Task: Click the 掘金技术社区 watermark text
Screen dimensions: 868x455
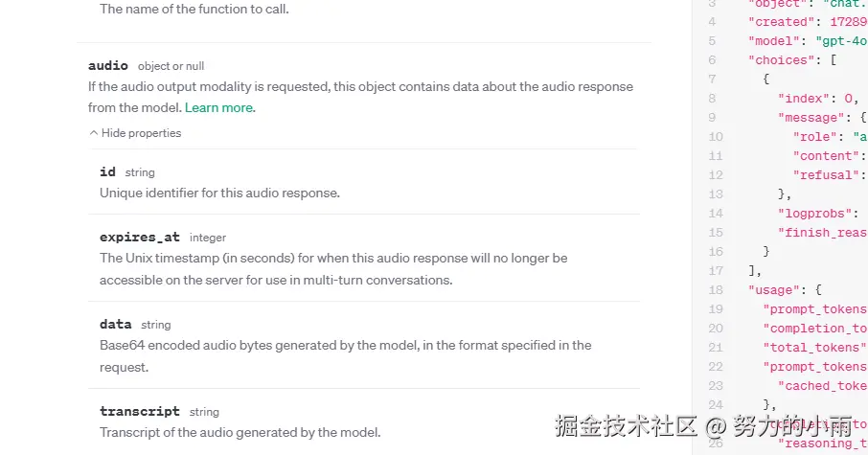Action: click(628, 424)
